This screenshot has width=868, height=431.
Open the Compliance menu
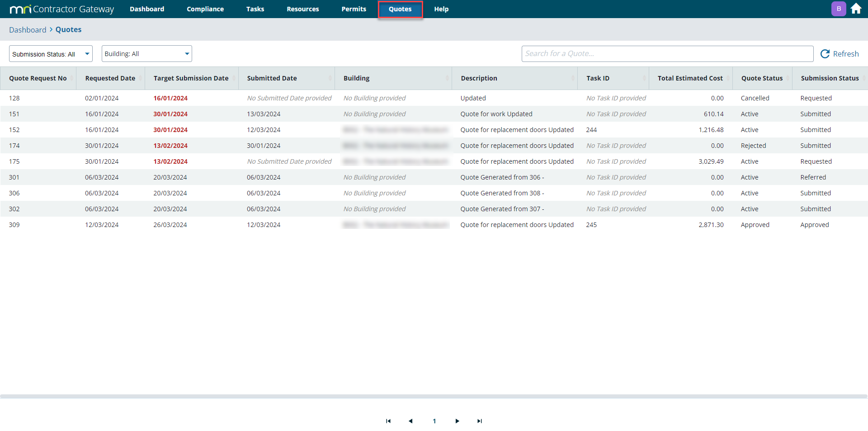(205, 9)
